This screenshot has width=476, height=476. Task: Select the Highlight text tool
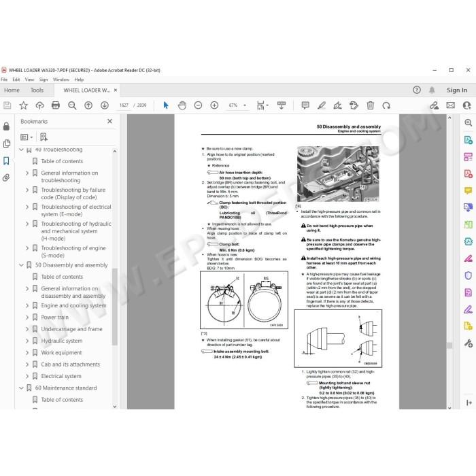tap(322, 105)
